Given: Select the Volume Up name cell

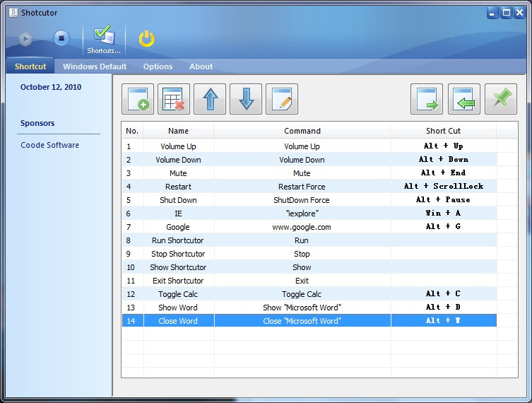Looking at the screenshot, I should pos(179,146).
